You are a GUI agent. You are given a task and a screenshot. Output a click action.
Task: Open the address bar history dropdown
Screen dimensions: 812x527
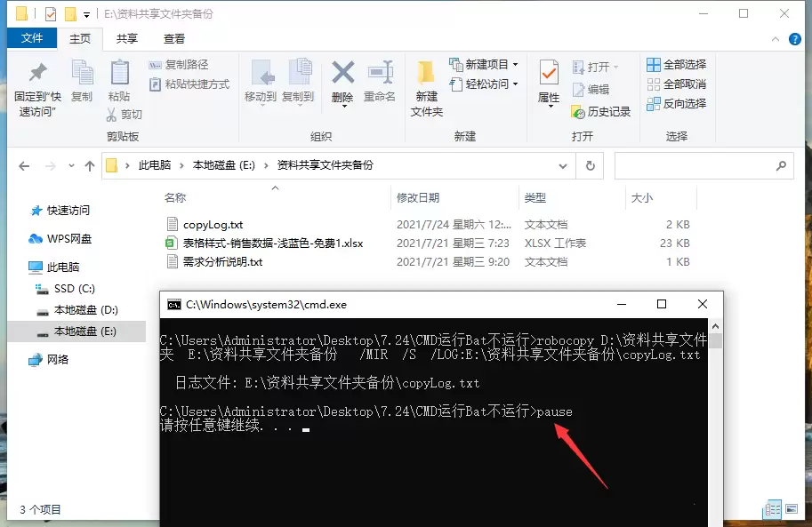tap(563, 166)
